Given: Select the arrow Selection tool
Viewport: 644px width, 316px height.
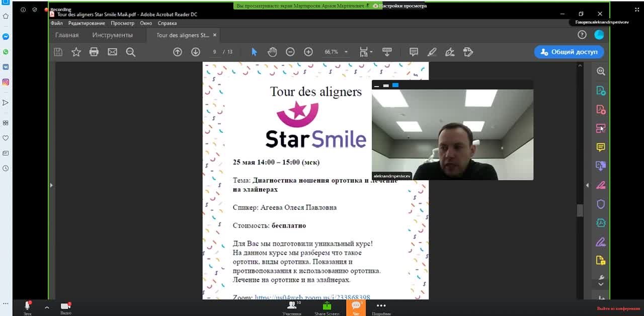Looking at the screenshot, I should 254,52.
